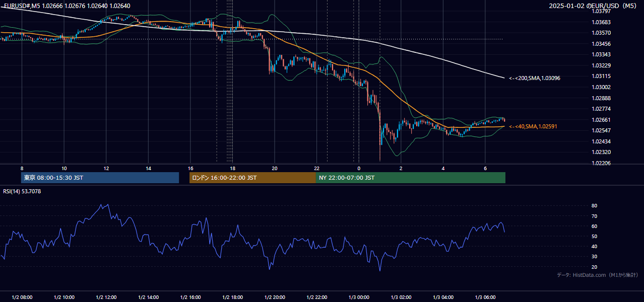Image resolution: width=644 pixels, height=302 pixels.
Task: Click price axis value 1.02774
Action: (601, 109)
